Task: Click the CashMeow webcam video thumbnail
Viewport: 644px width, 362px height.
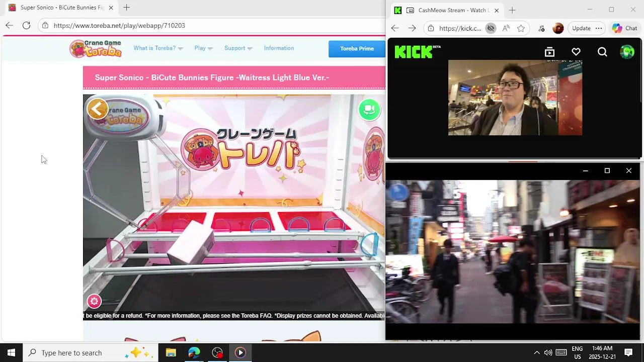Action: 515,98
